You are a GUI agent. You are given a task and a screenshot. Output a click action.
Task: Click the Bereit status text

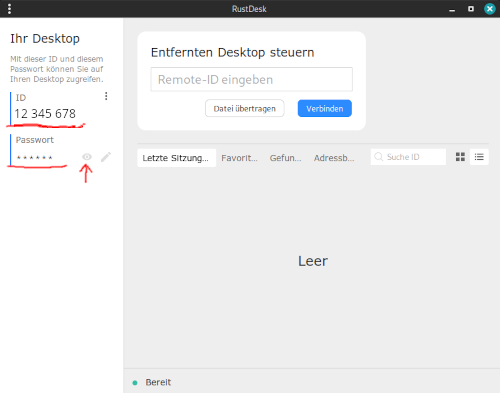click(158, 382)
